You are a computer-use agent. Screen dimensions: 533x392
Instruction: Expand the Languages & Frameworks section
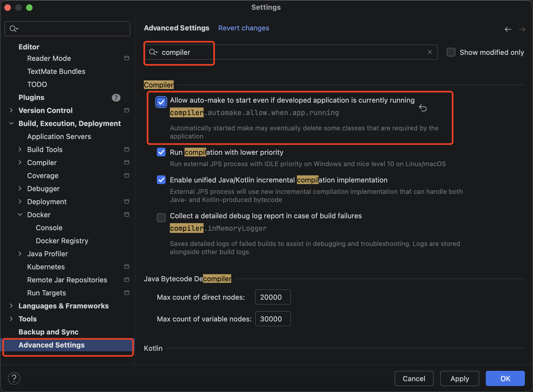(x=11, y=306)
